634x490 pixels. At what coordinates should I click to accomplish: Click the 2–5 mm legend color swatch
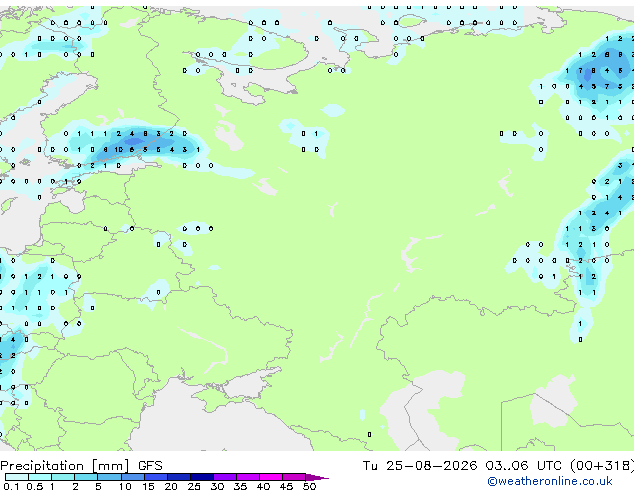[x=86, y=477]
